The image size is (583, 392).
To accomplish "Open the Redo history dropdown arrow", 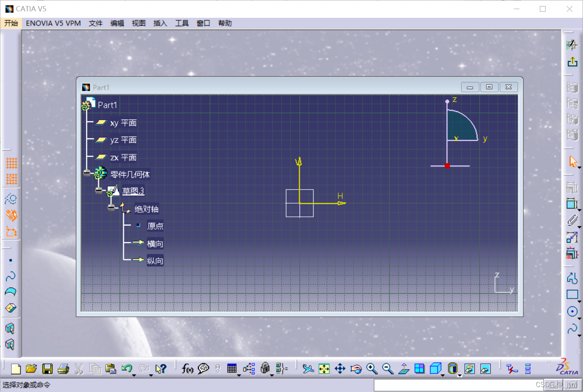I will coord(151,375).
